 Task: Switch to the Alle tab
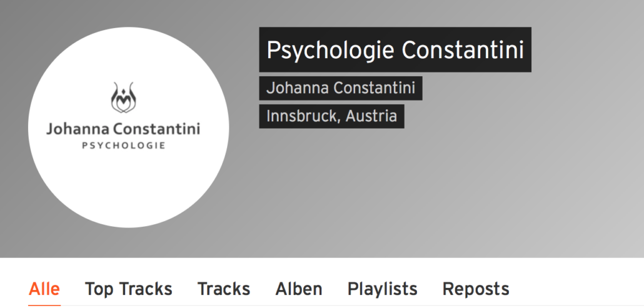pyautogui.click(x=44, y=289)
